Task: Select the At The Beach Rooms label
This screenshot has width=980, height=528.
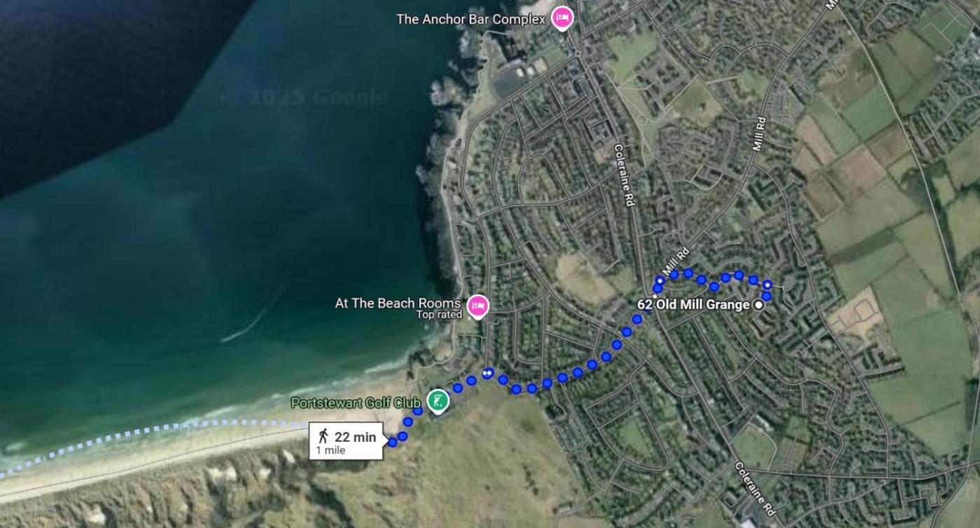Action: pos(398,303)
